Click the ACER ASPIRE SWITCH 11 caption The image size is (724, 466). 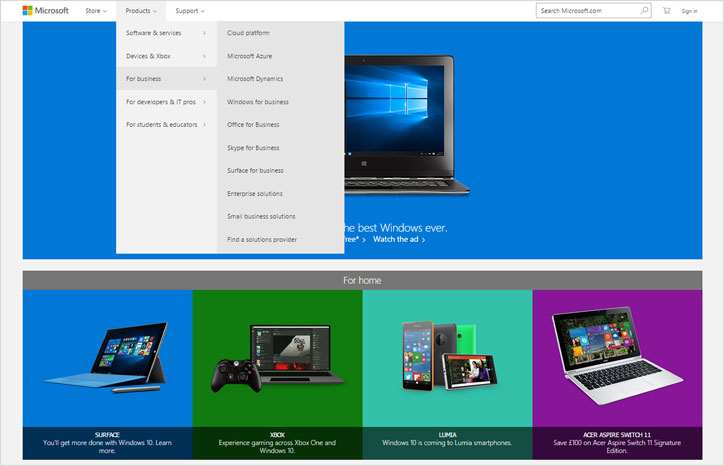(x=617, y=435)
